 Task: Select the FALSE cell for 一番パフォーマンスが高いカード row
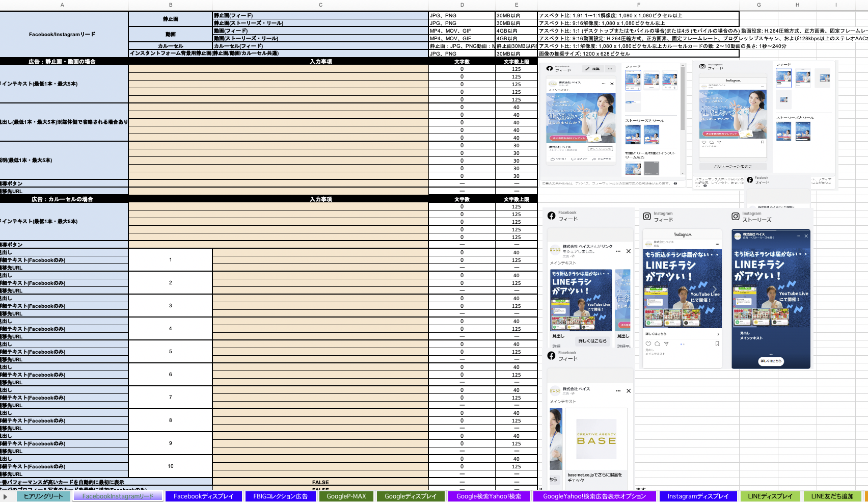tap(320, 482)
